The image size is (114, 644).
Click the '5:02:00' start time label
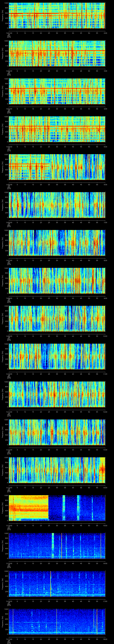tap(9, 71)
